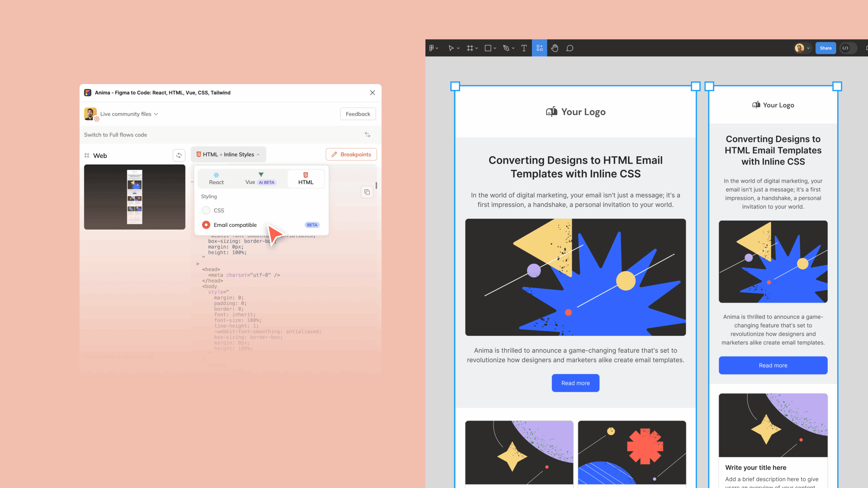Select the CSS radio button styling option
The image size is (868, 488).
click(x=206, y=210)
